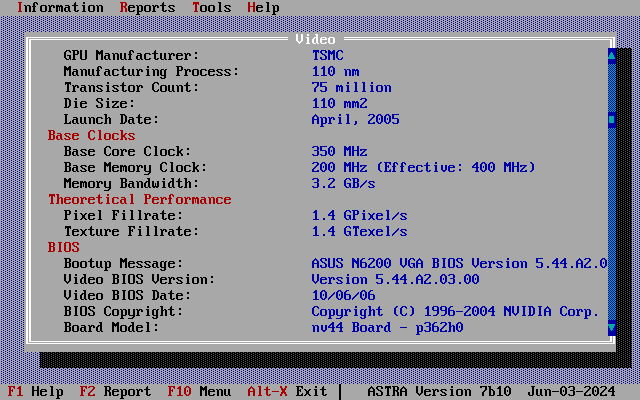Click the 1.4 GTexel/s value
640x400 pixels.
click(x=360, y=231)
